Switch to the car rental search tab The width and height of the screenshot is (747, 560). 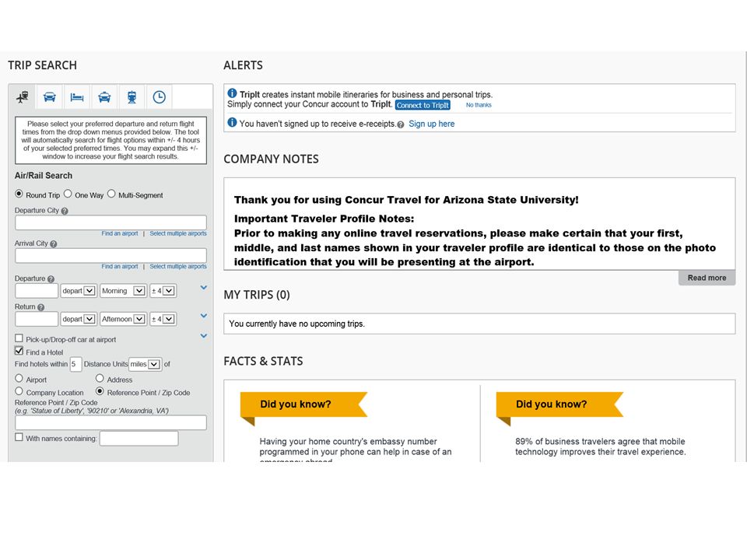50,97
